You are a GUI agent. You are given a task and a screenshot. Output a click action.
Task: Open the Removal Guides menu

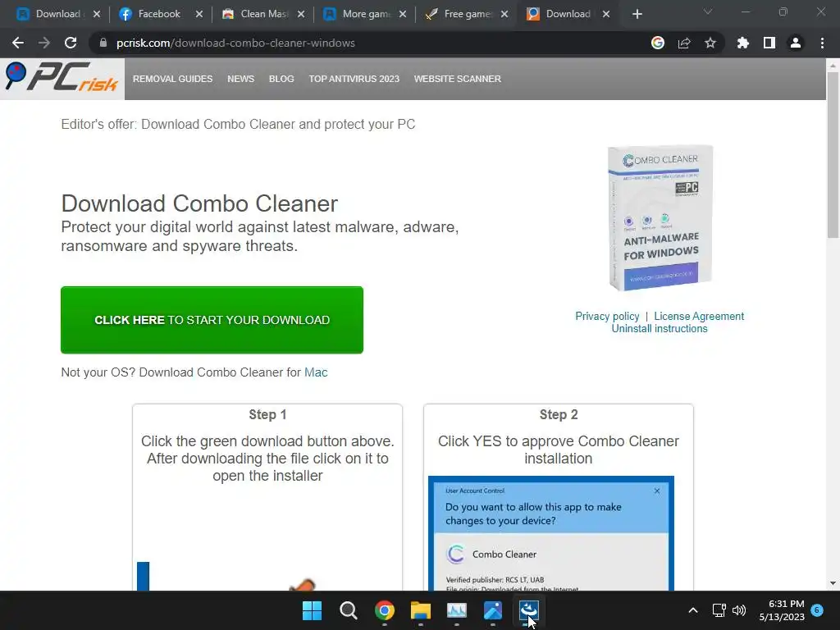(x=172, y=79)
